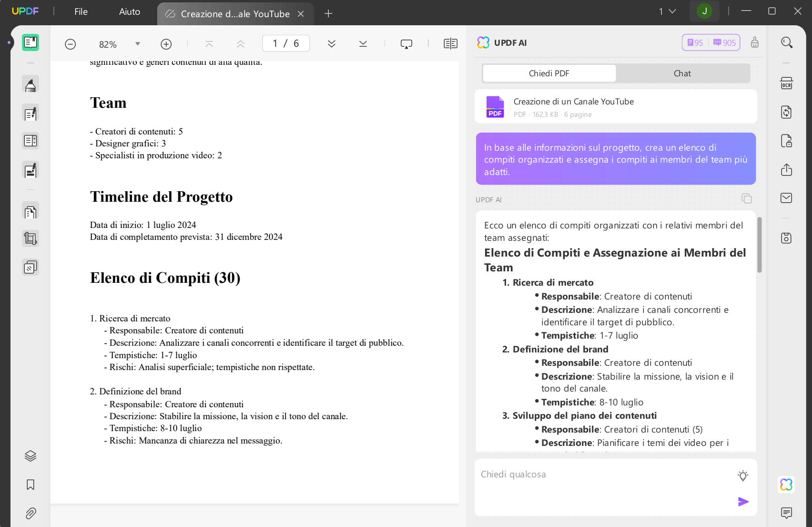Click 'Data di inizio: 1 luglio 2024'
812x527 pixels.
(143, 225)
